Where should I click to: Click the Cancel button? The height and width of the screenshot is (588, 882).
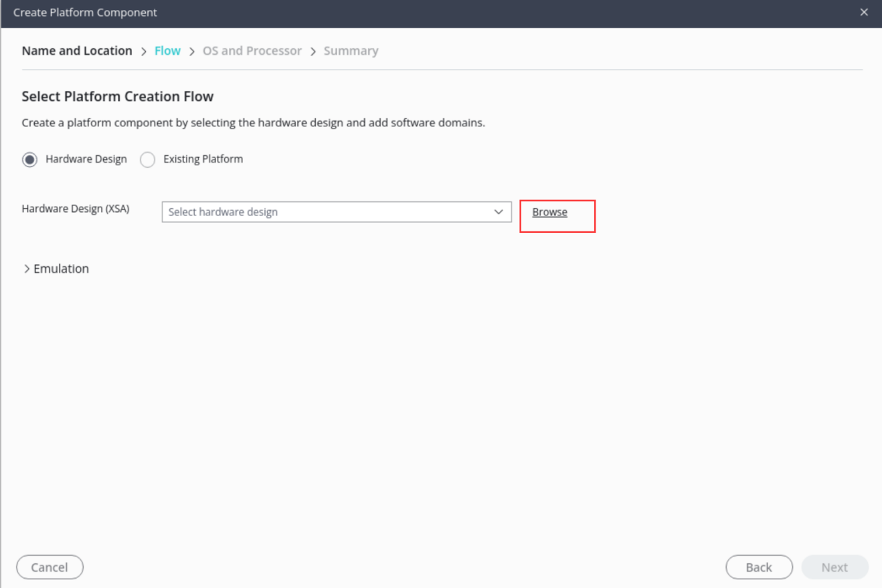[50, 567]
